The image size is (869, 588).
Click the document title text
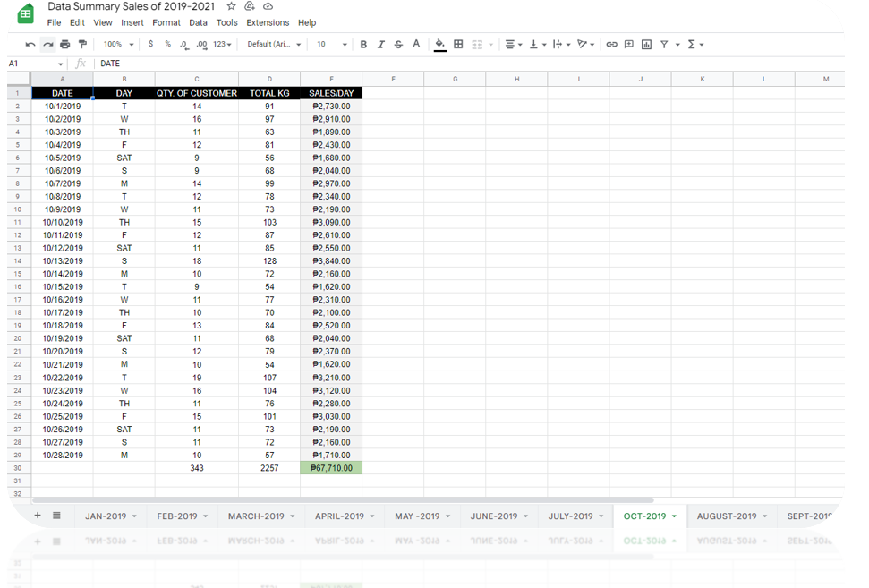pos(131,6)
